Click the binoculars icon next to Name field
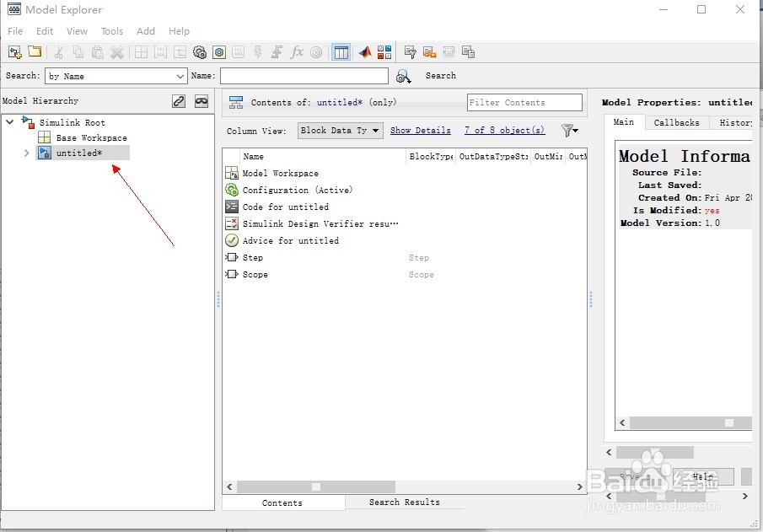Image resolution: width=763 pixels, height=532 pixels. [x=403, y=76]
